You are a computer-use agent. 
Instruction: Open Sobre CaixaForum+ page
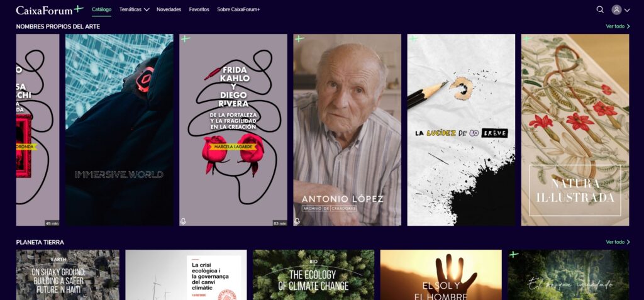(x=238, y=9)
